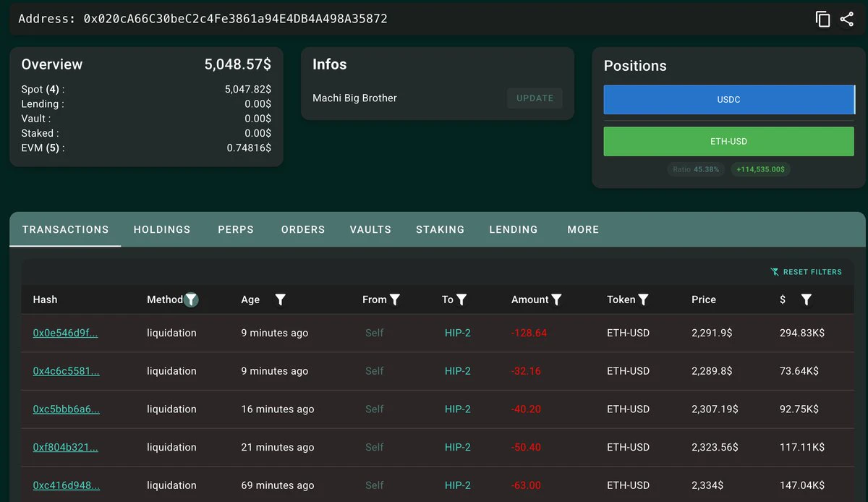Open the Token column filter icon
This screenshot has height=502, width=868.
tap(644, 299)
